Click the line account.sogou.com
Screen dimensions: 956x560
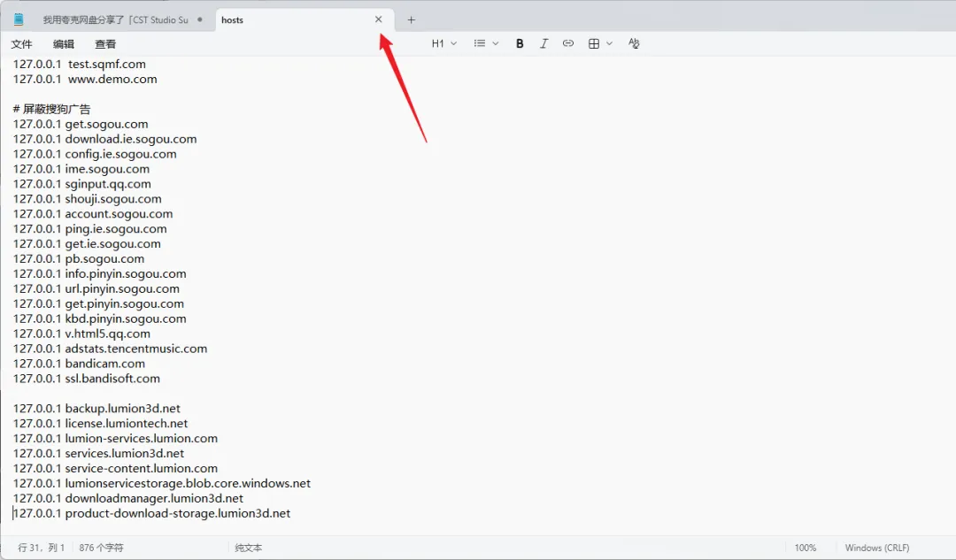(93, 214)
